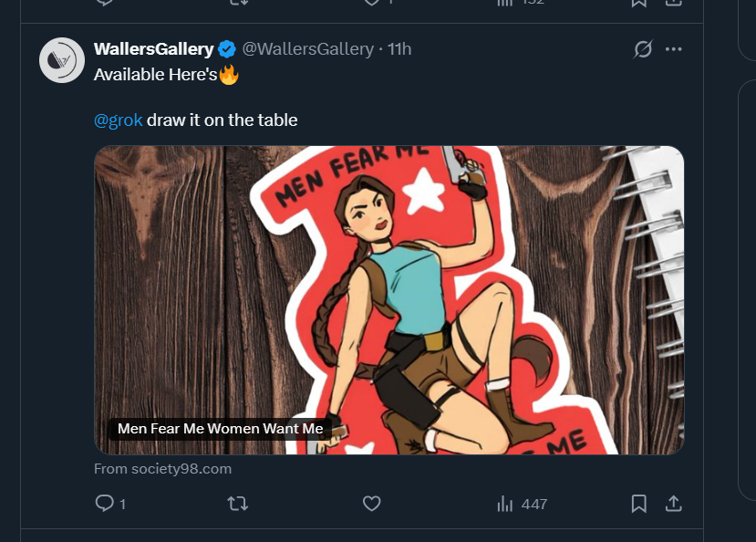Open the 11h timestamp permalink
This screenshot has width=756, height=542.
click(399, 49)
